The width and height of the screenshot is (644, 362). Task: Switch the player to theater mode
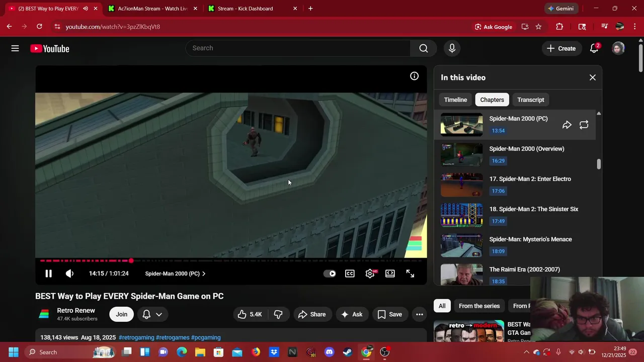click(390, 274)
